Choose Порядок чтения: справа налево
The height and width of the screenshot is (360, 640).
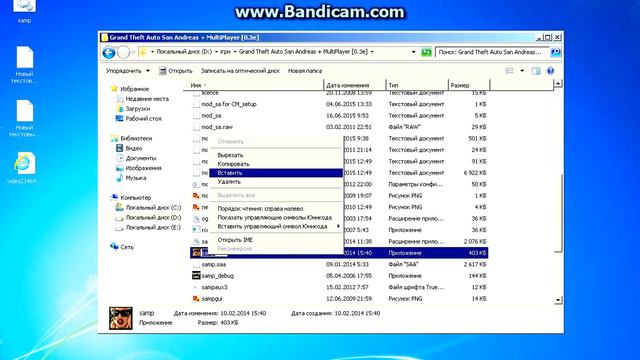(276, 209)
